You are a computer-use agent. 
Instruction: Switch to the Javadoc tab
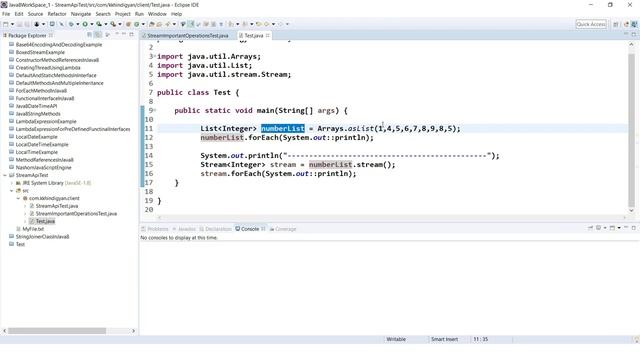point(184,229)
